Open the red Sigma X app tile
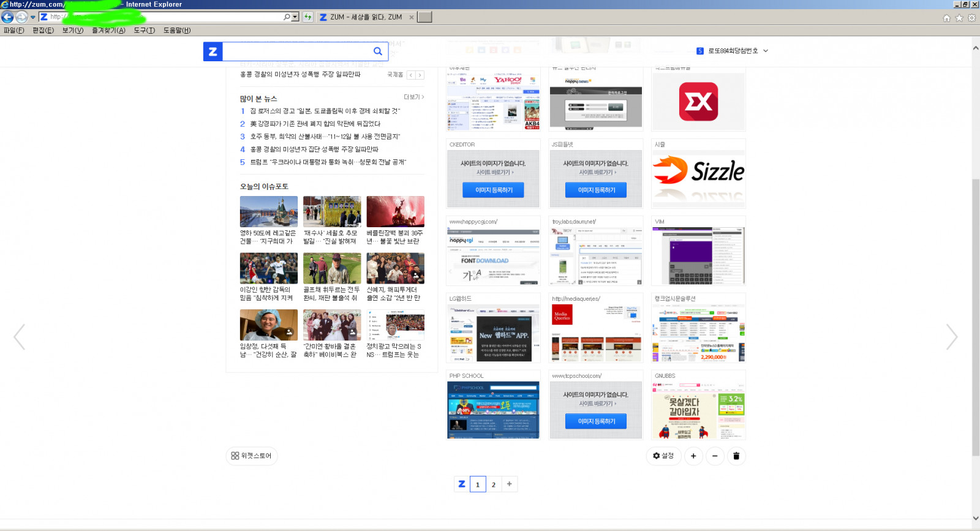 (698, 102)
